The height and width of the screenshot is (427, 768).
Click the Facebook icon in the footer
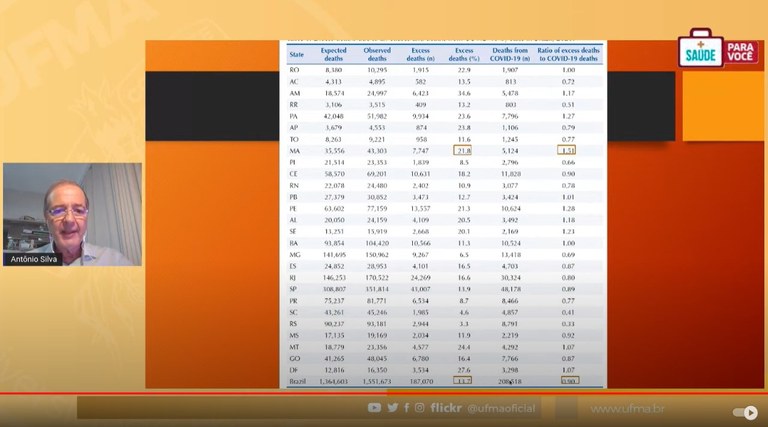[x=406, y=408]
